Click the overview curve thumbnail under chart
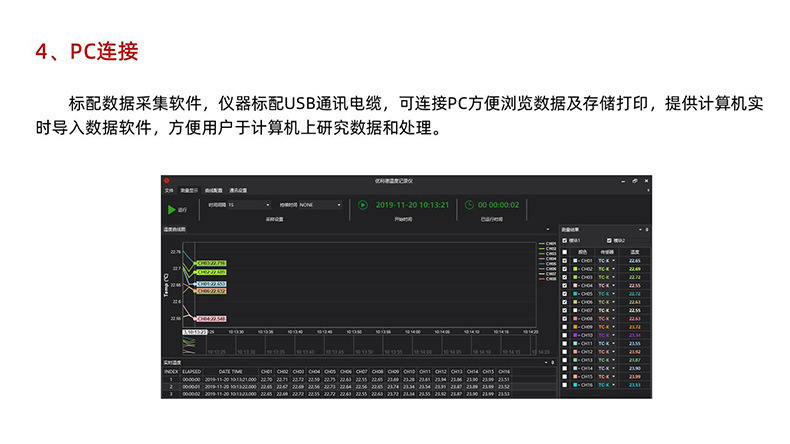 click(x=189, y=345)
